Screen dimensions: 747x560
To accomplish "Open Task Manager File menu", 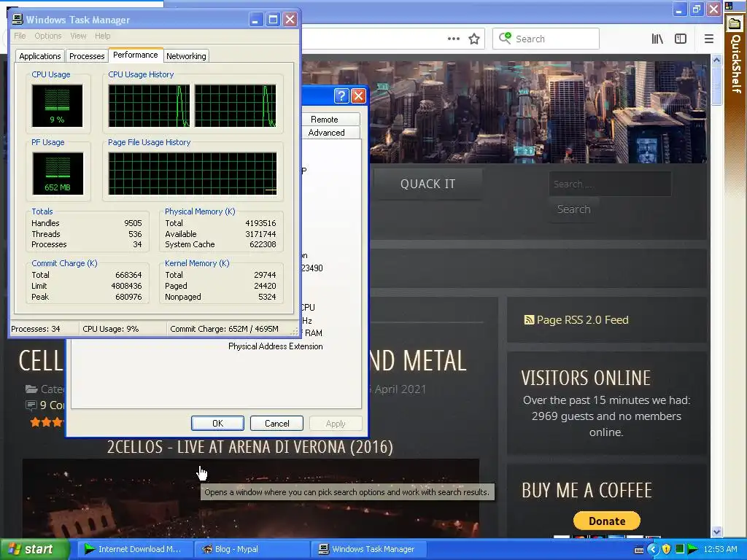I will coord(20,36).
